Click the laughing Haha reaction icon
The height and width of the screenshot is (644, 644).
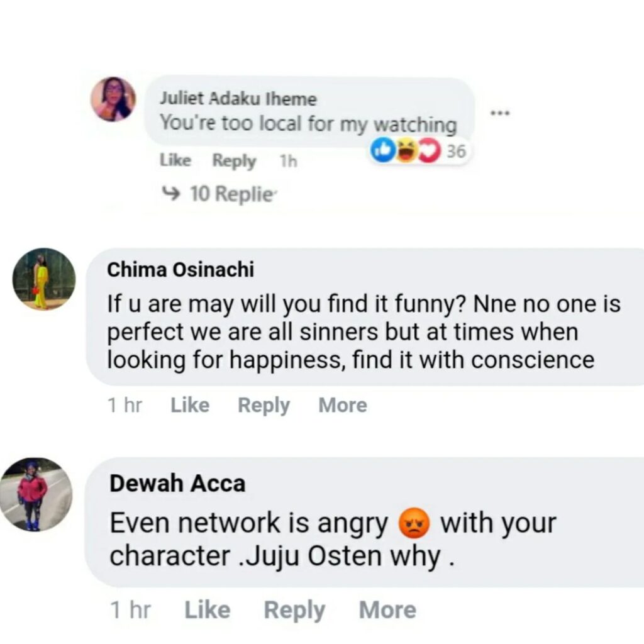[x=406, y=151]
